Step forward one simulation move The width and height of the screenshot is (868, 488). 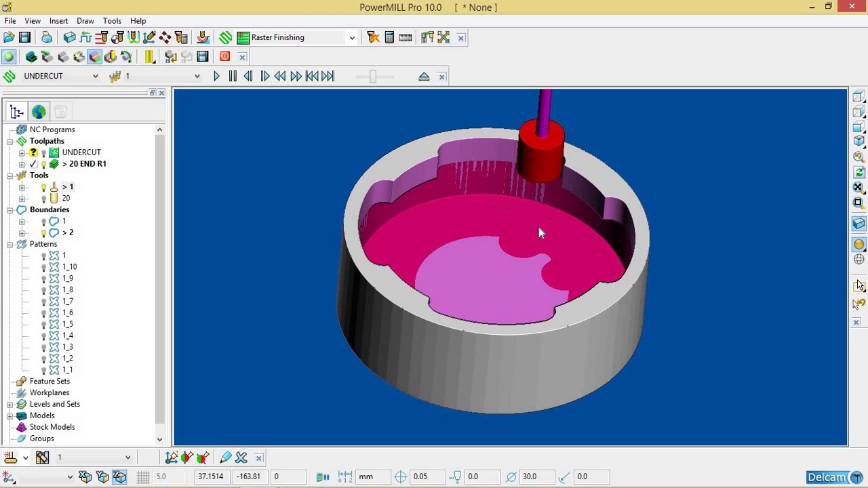[264, 77]
